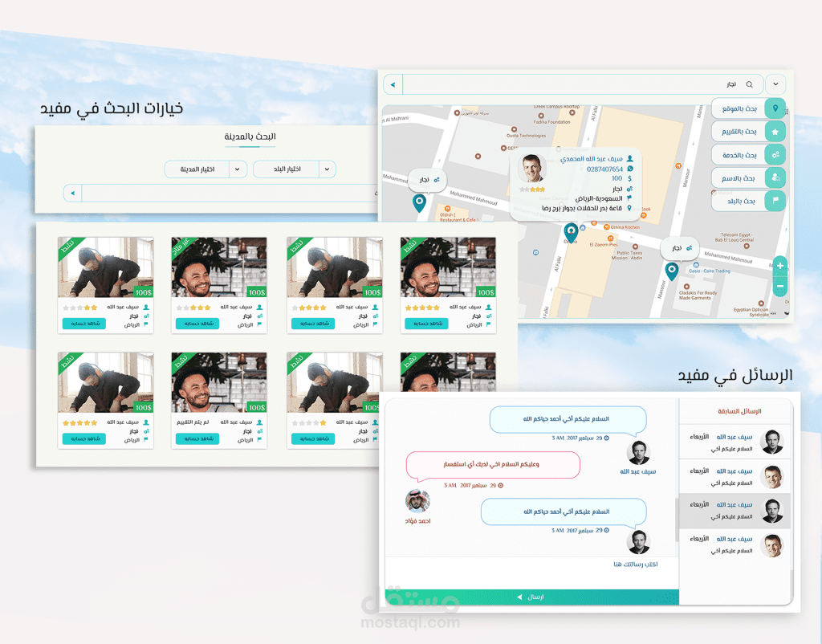Click the WhatsApp icon next to 0287407654

(x=630, y=169)
